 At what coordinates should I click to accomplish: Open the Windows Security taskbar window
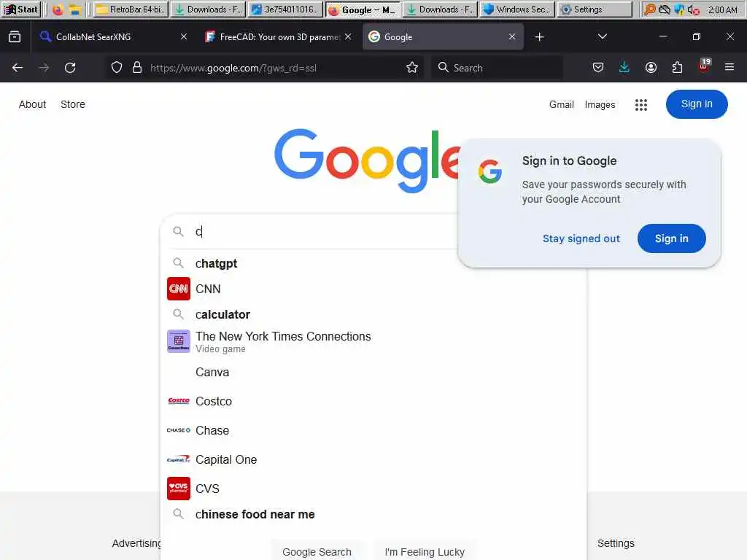click(x=517, y=9)
